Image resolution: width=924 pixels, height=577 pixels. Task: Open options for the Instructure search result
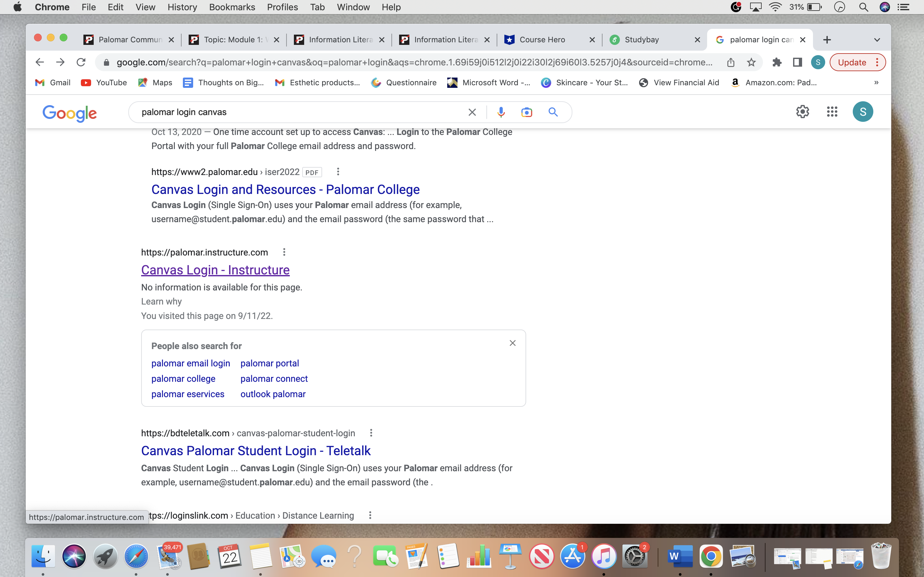(x=284, y=252)
